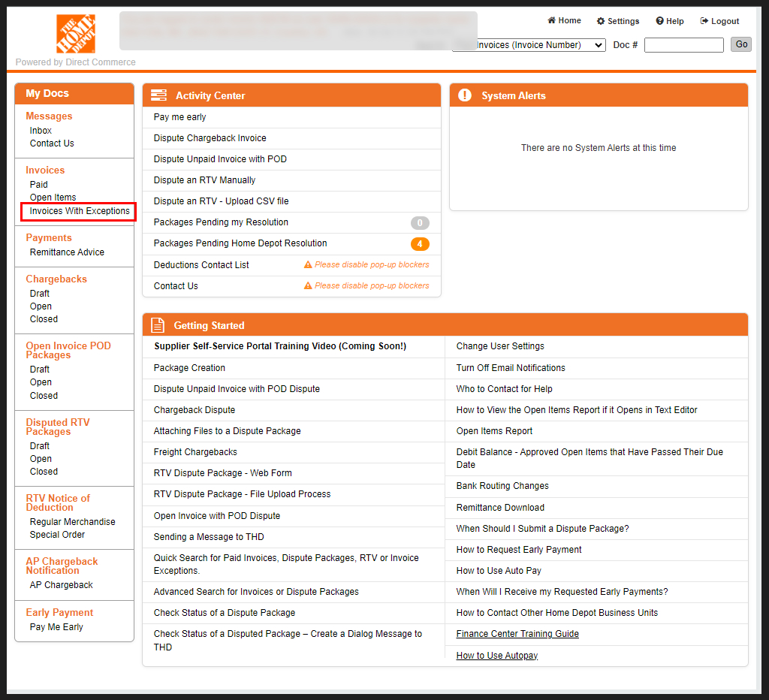Click the Logout icon
The height and width of the screenshot is (700, 769).
(704, 20)
